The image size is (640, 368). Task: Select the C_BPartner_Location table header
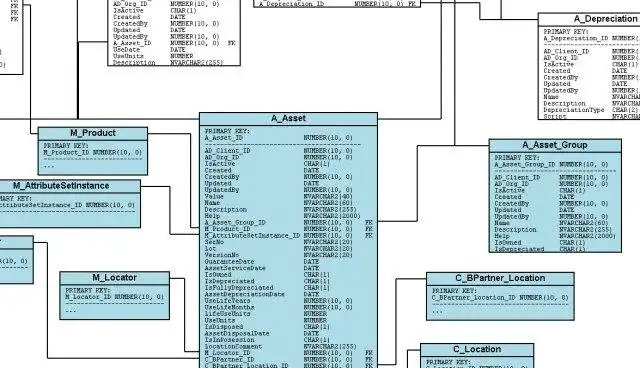(x=500, y=279)
